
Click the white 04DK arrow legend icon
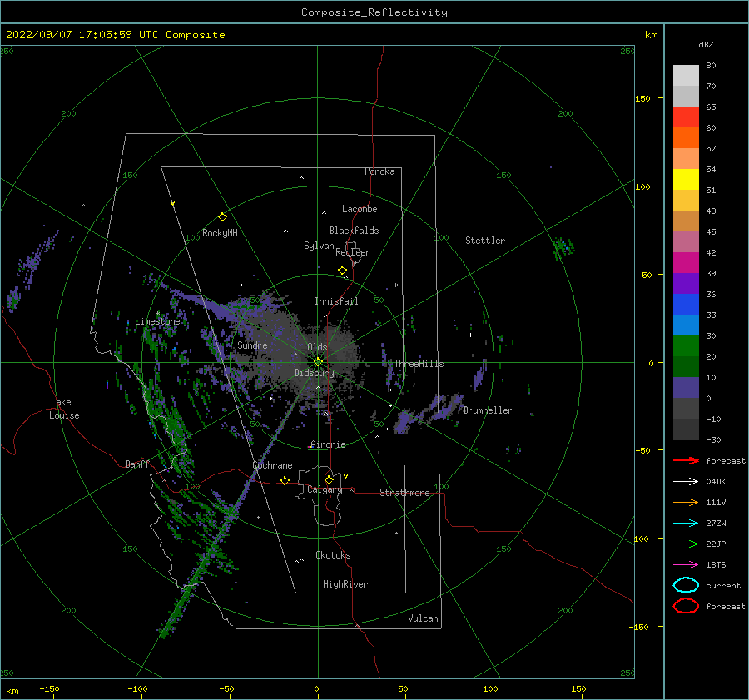pos(686,481)
